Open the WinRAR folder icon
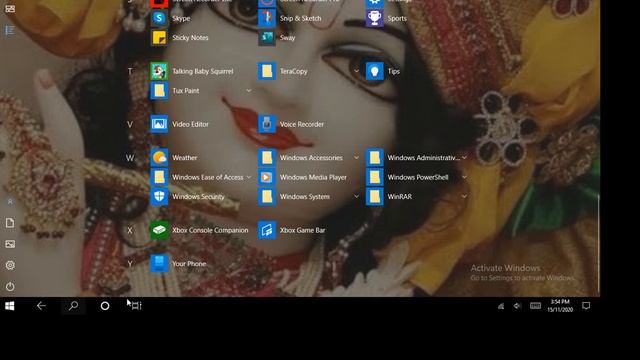640x360 pixels. tap(374, 196)
